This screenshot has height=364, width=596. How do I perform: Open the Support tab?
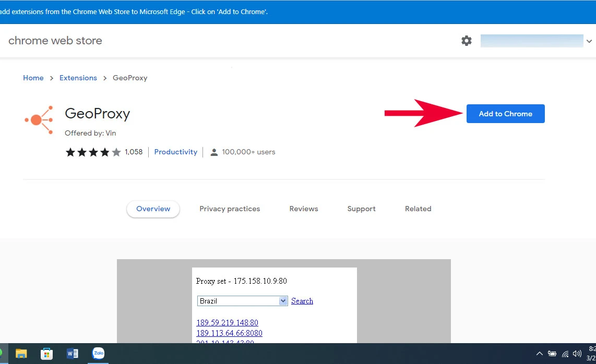(x=361, y=209)
